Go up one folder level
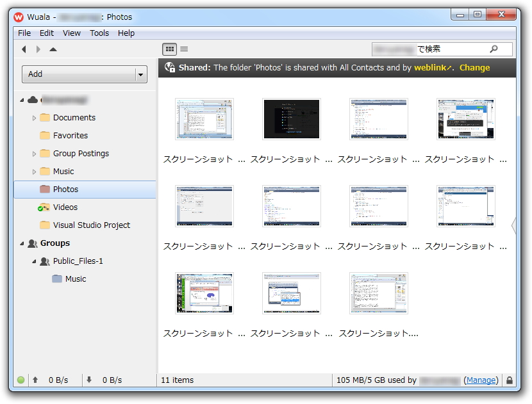Viewport: 532px width, 404px height. point(53,49)
